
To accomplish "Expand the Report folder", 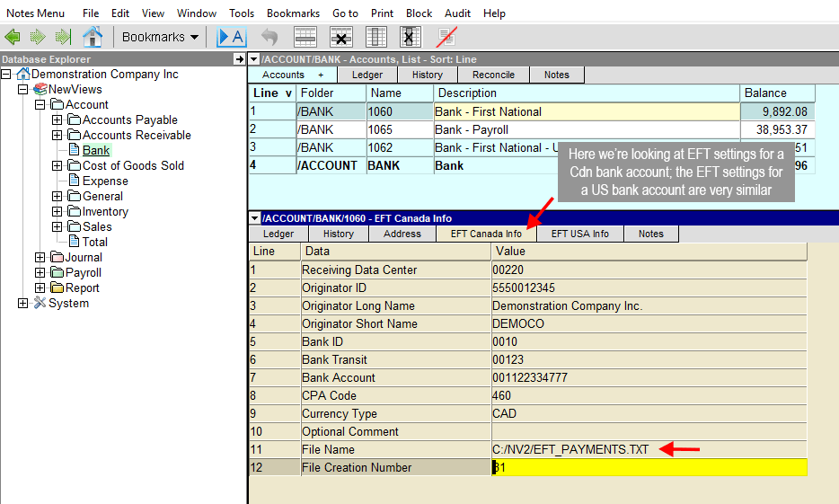I will [40, 287].
